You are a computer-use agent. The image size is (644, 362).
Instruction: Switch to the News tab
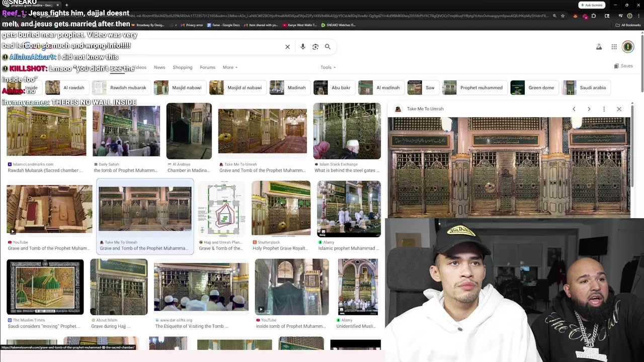pos(159,67)
